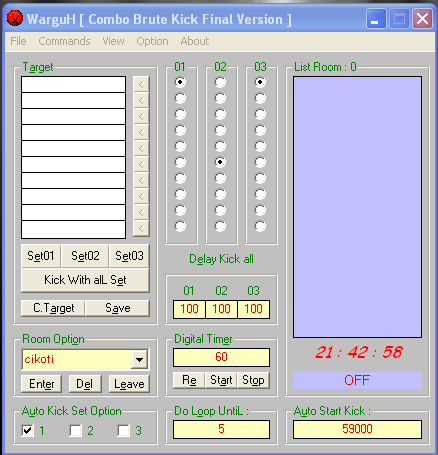
Task: Click the Del room button
Action: [x=85, y=384]
